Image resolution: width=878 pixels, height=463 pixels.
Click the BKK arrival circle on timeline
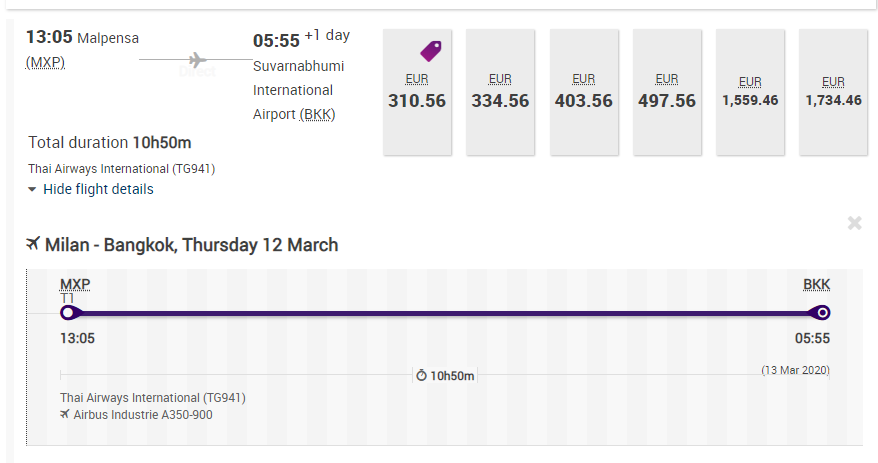point(822,313)
